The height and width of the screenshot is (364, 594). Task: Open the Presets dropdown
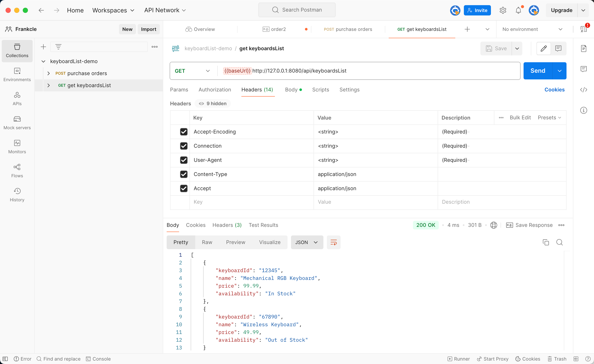tap(549, 118)
